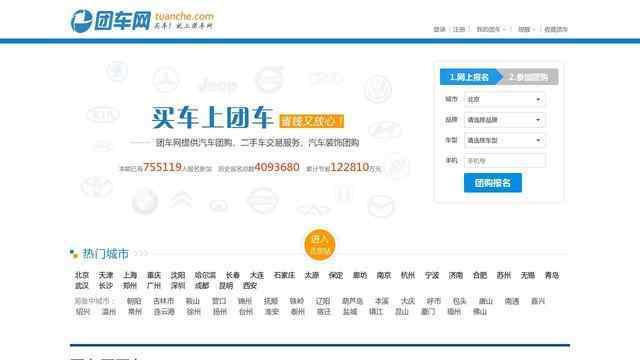Click the orange badge beside 买车上团车
Screen dimensions: 640x360
tap(311, 121)
